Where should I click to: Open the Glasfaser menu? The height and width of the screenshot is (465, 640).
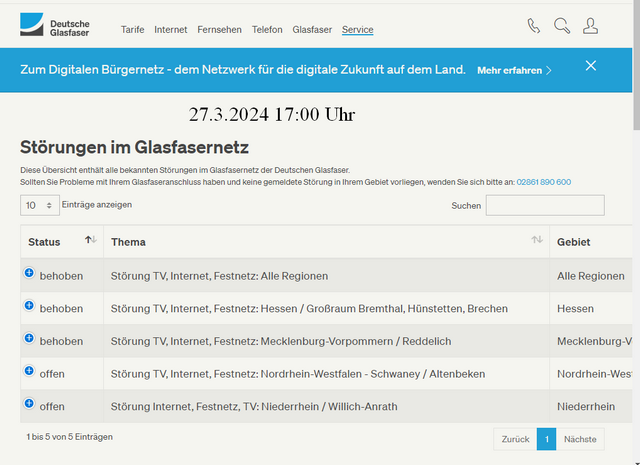312,29
